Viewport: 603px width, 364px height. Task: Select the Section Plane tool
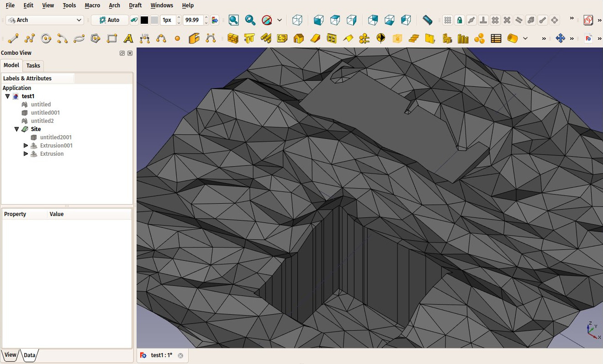[381, 38]
